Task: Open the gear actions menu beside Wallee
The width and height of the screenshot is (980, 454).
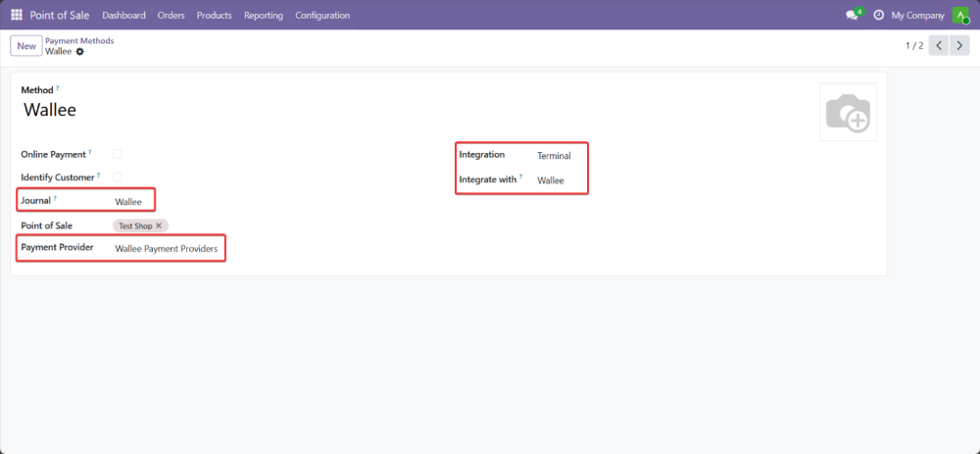Action: [80, 52]
